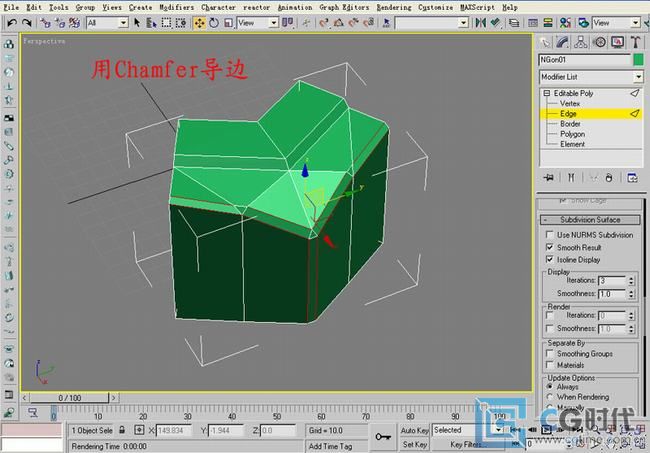Collapse the Editable Poly tree node
The image size is (650, 453).
pyautogui.click(x=547, y=93)
